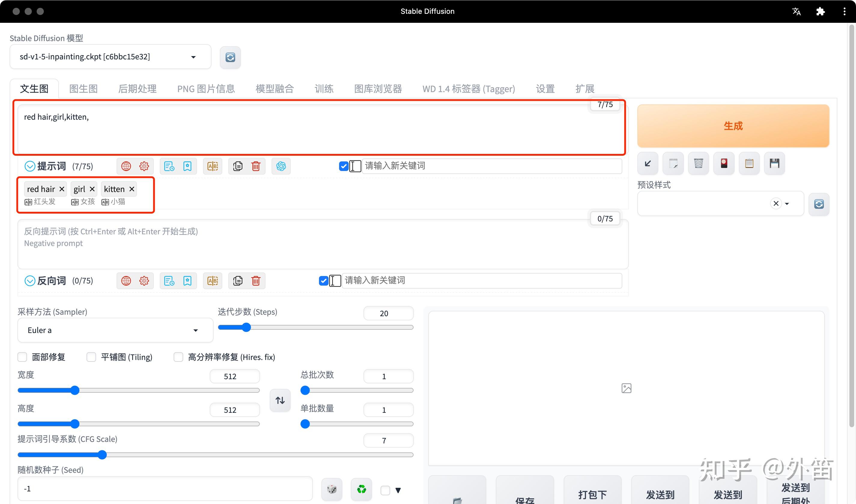The image size is (856, 504).
Task: Enable 面部修复 (face restoration)
Action: click(x=22, y=357)
